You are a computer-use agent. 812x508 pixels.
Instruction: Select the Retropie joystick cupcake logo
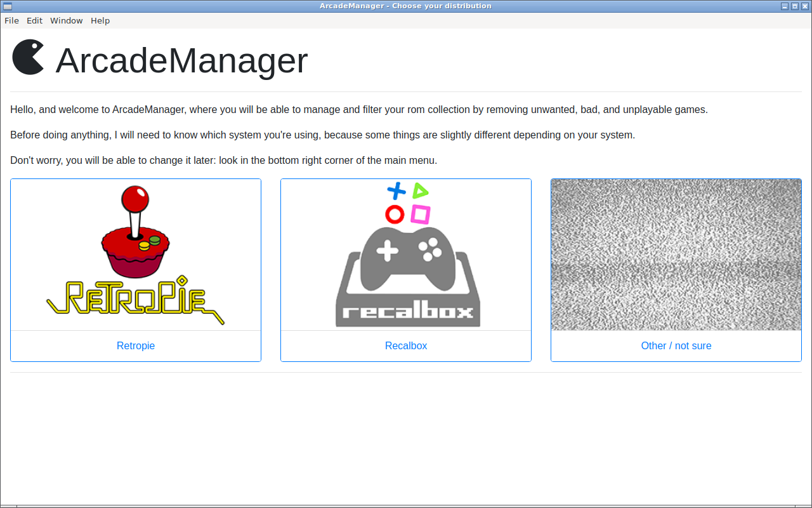point(136,255)
